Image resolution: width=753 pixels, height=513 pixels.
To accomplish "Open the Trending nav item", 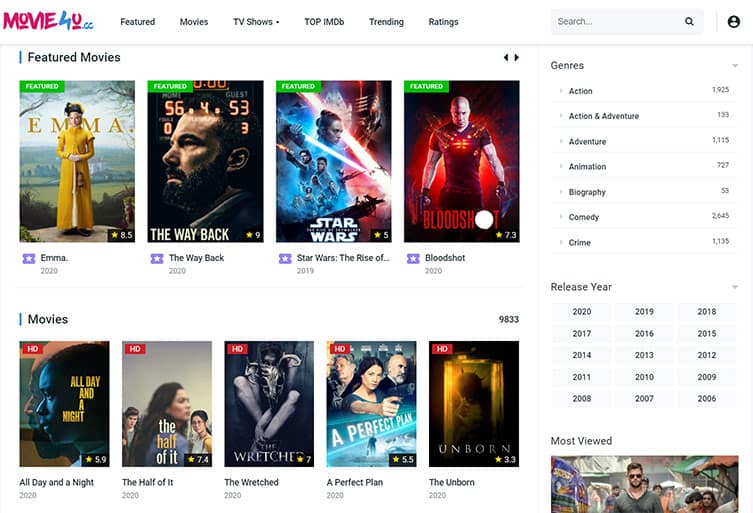I will coord(386,22).
